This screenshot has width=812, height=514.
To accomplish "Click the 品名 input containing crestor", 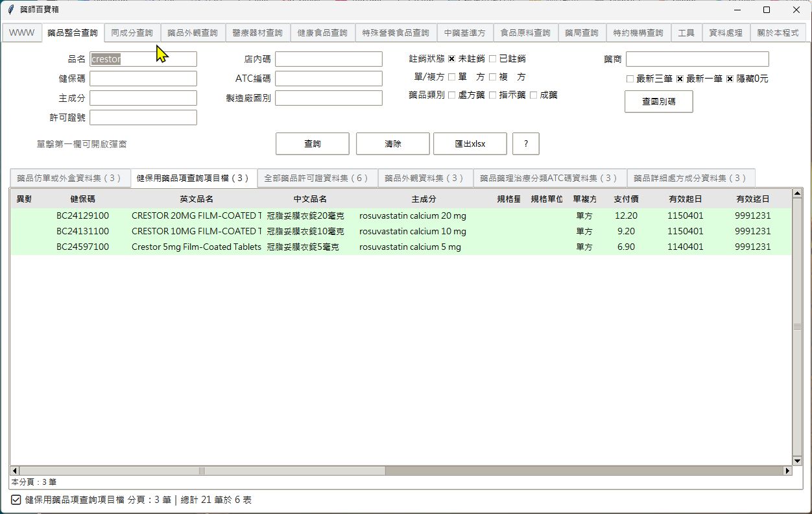I will click(x=143, y=59).
